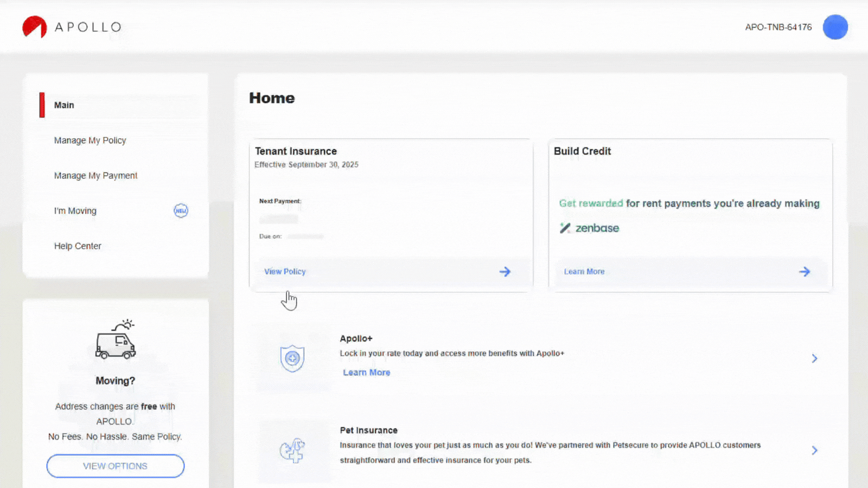Click the APOLLO wordmark in header
Viewport: 868px width, 488px height.
[x=88, y=27]
